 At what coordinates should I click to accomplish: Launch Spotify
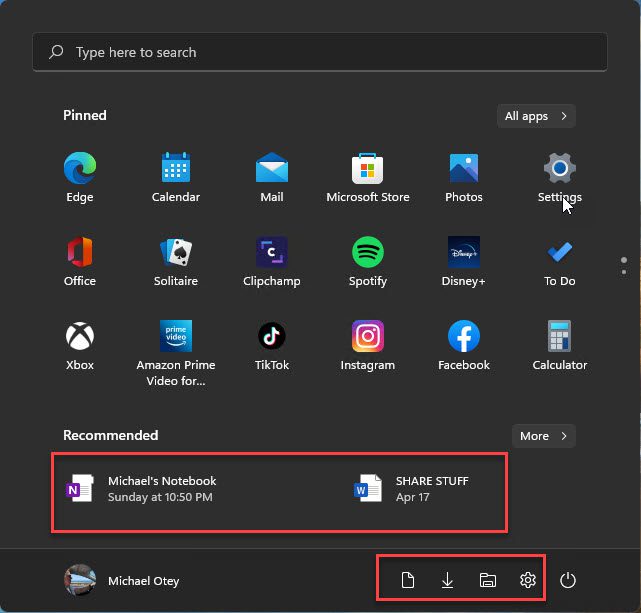pyautogui.click(x=368, y=262)
